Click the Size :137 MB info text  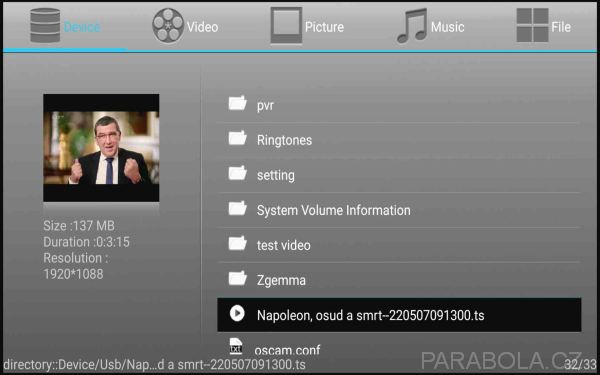coord(79,226)
